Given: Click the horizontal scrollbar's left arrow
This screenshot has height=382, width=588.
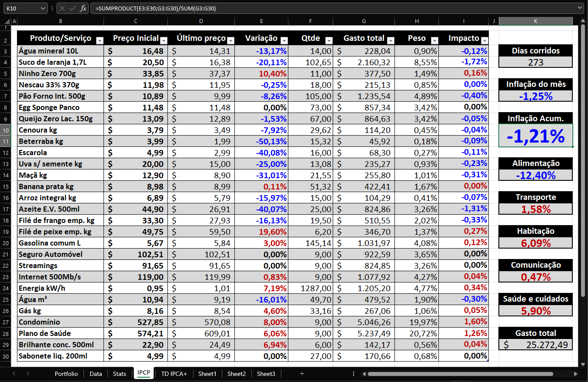Looking at the screenshot, I should 364,374.
